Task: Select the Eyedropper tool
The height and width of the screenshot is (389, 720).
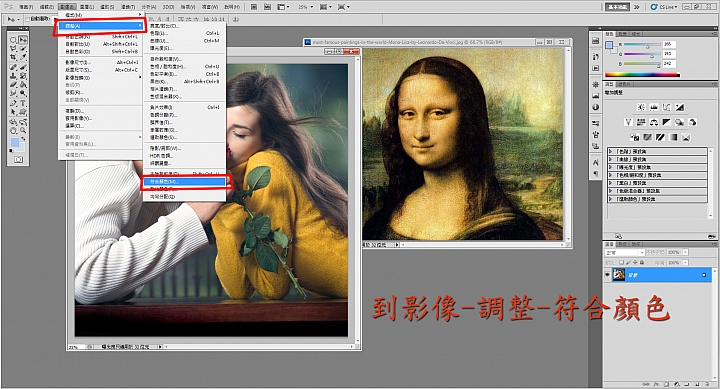Action: (23, 57)
